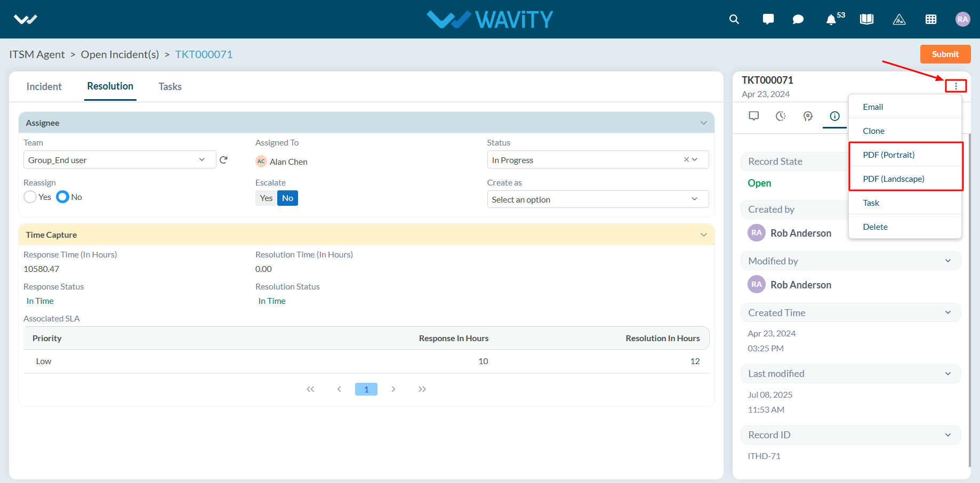Screen dimensions: 980x483
Task: Click the Low priority SLA row
Action: 366,361
